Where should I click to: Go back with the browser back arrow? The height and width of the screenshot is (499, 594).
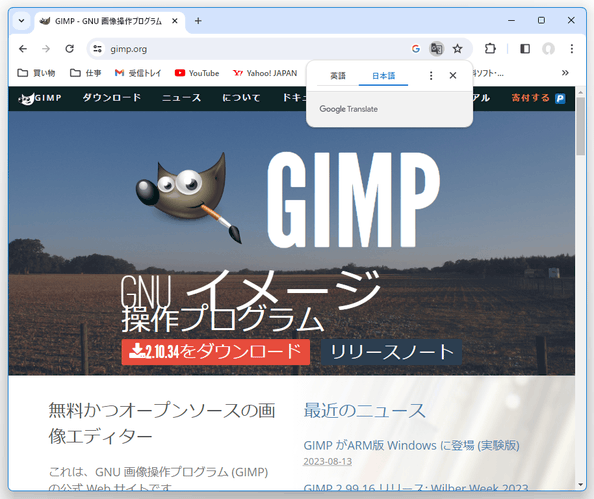click(23, 49)
